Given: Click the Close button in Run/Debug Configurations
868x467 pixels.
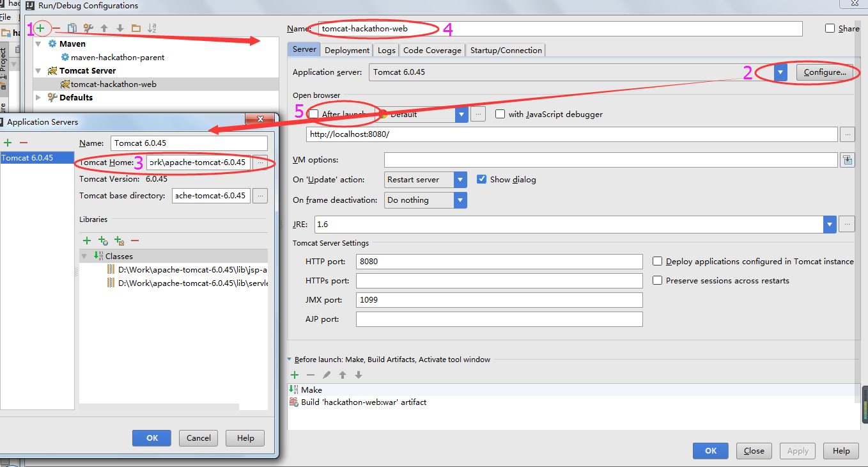Looking at the screenshot, I should pos(754,451).
